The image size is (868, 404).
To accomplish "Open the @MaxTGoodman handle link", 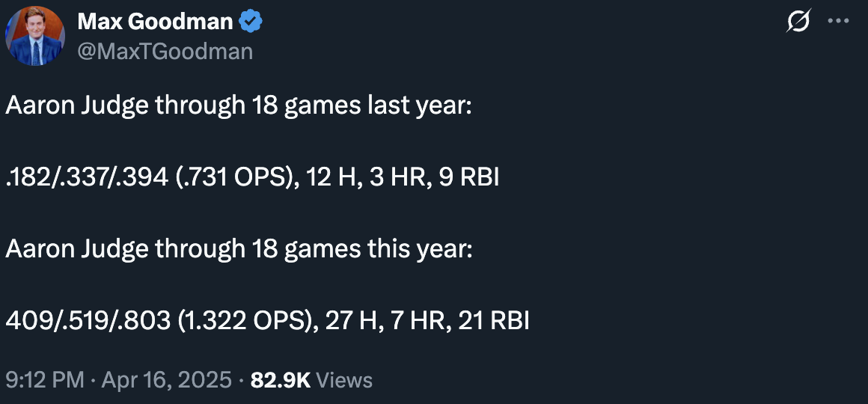I will [165, 52].
